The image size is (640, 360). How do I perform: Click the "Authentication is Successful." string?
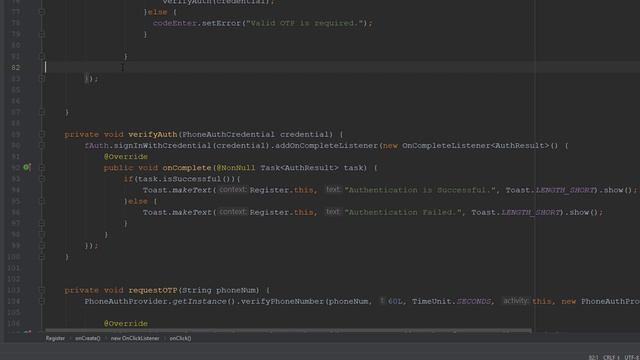(420, 190)
